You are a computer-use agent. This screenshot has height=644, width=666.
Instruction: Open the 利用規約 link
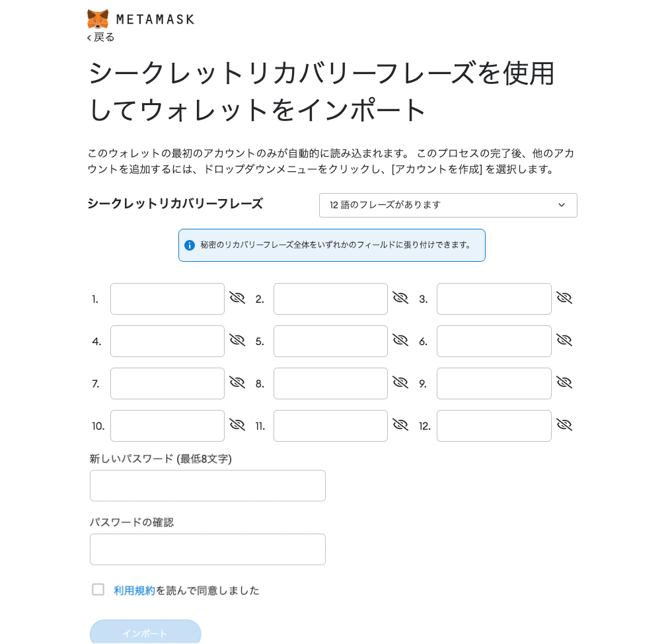click(134, 590)
